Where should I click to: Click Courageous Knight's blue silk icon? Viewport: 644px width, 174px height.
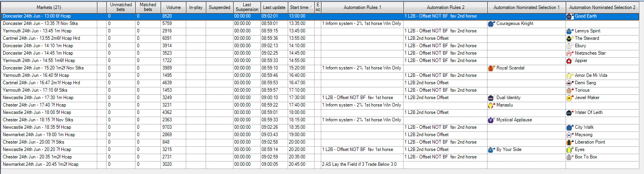(491, 24)
